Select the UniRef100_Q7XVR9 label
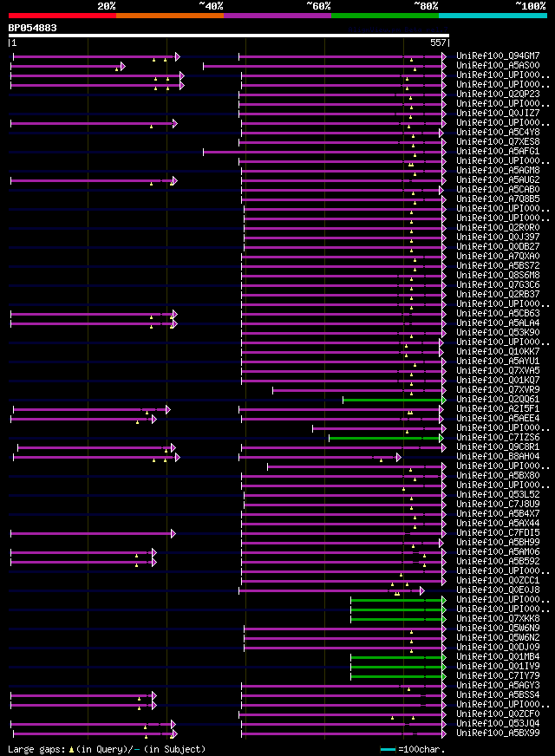The width and height of the screenshot is (555, 756). click(498, 389)
